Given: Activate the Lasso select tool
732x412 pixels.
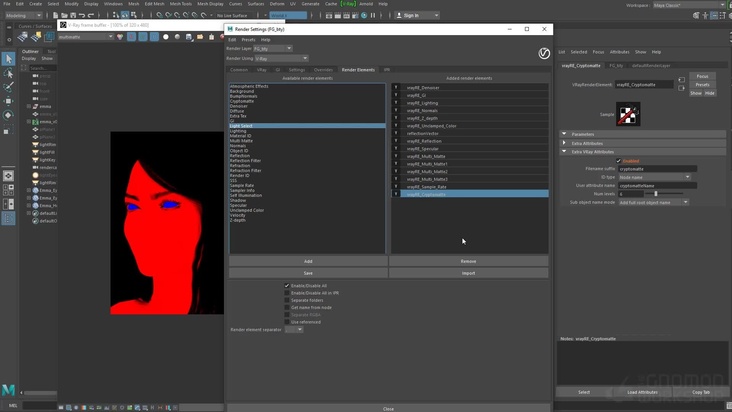Looking at the screenshot, I should coord(8,73).
